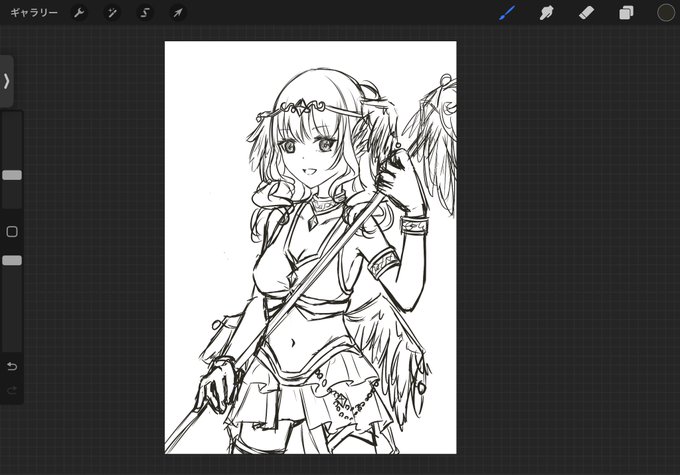Undo the last stroke
The height and width of the screenshot is (475, 680).
coord(12,367)
